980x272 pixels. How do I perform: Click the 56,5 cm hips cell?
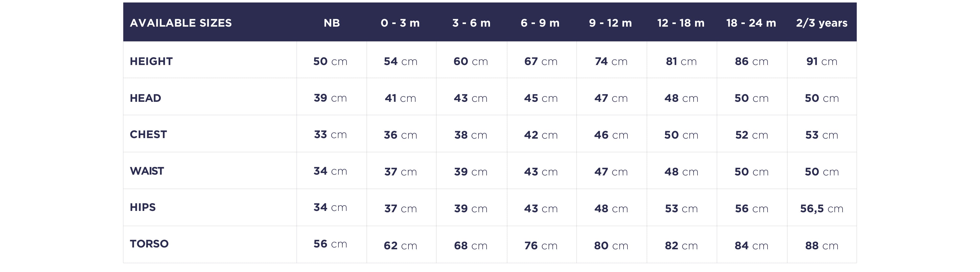click(x=822, y=209)
